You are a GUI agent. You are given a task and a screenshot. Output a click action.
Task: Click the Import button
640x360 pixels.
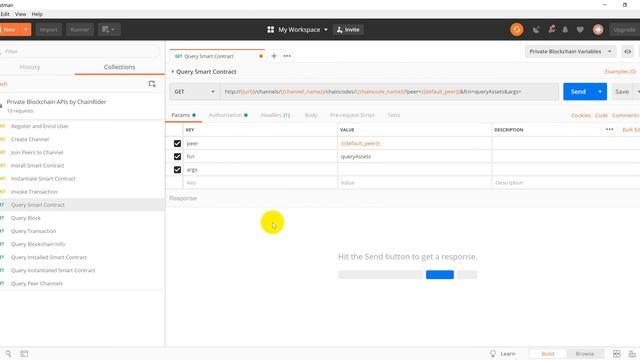49,29
